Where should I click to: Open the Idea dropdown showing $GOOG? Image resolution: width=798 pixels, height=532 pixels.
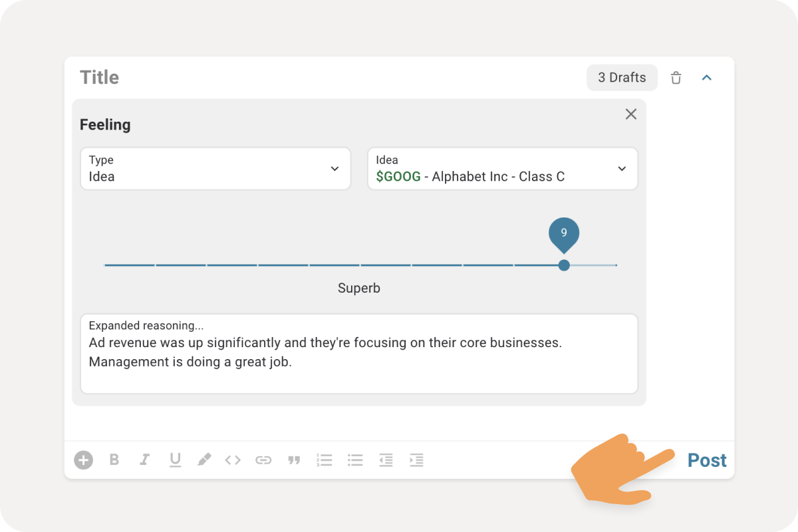[503, 169]
